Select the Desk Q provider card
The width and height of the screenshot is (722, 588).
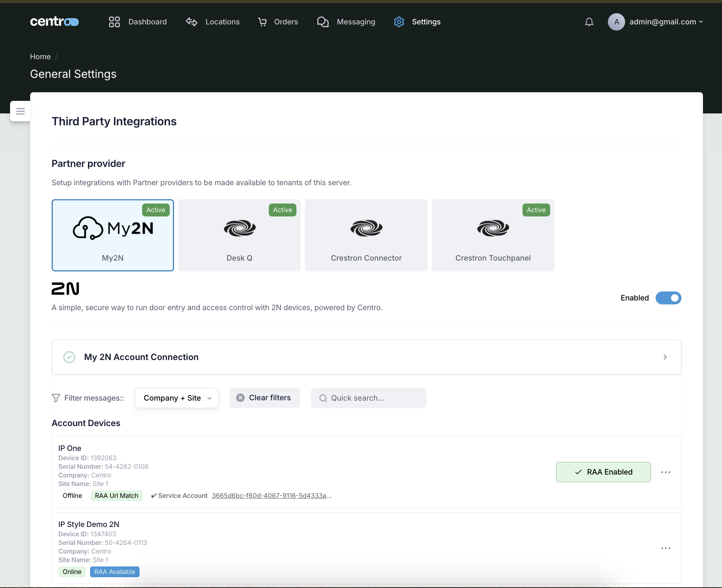tap(239, 235)
